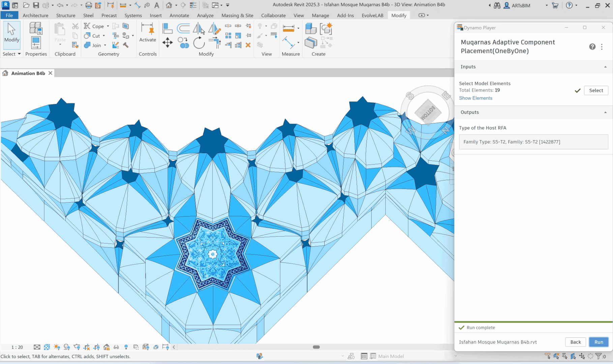This screenshot has height=364, width=613.
Task: Click the Rotate tool icon
Action: coord(199,43)
